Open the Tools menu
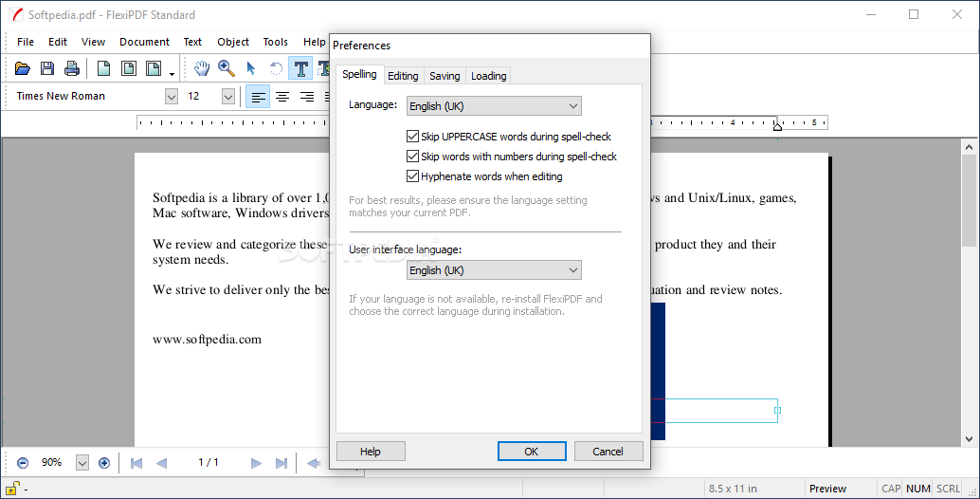 pyautogui.click(x=275, y=42)
